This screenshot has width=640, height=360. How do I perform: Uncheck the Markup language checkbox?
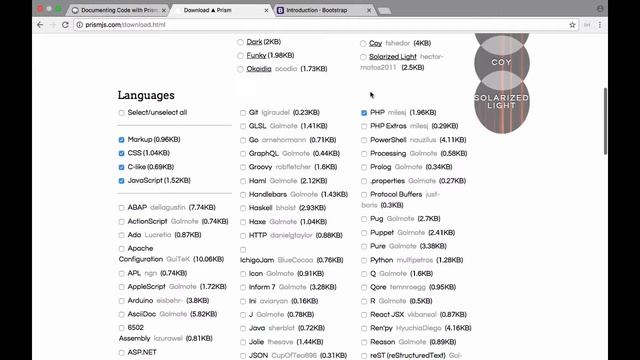(121, 140)
